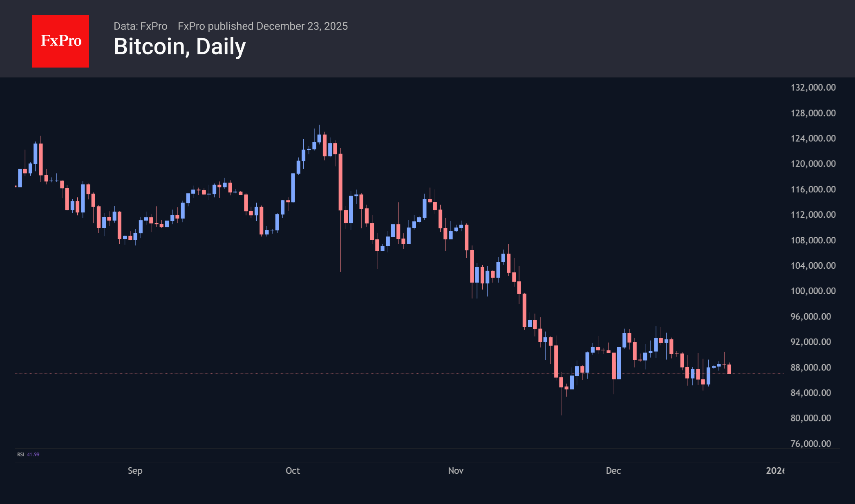Select the 124,000.00 price axis label
This screenshot has height=504, width=855.
[x=813, y=138]
